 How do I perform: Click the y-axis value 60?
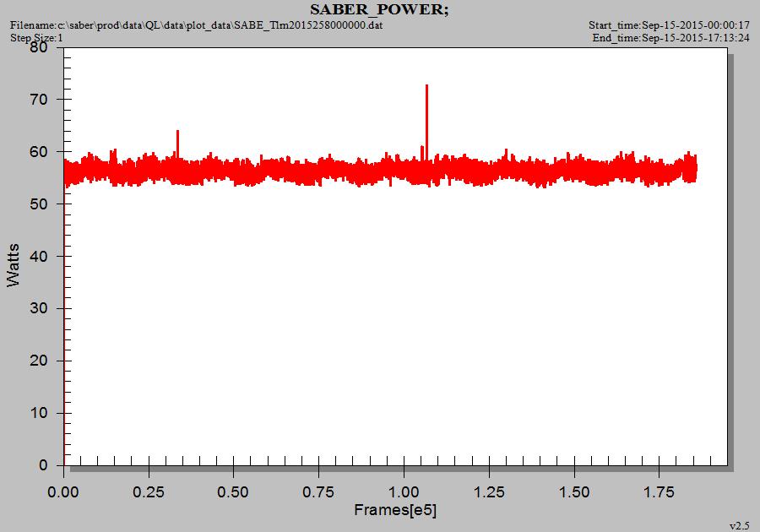[x=38, y=152]
